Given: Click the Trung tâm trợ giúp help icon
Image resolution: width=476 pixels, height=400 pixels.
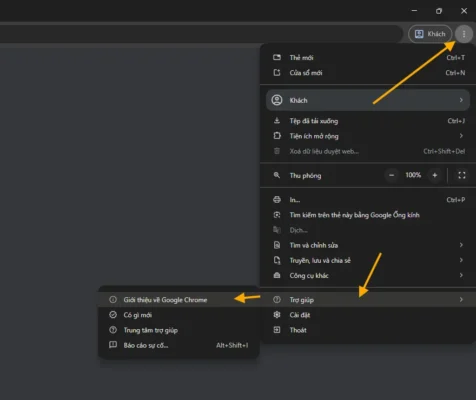Looking at the screenshot, I should 113,330.
